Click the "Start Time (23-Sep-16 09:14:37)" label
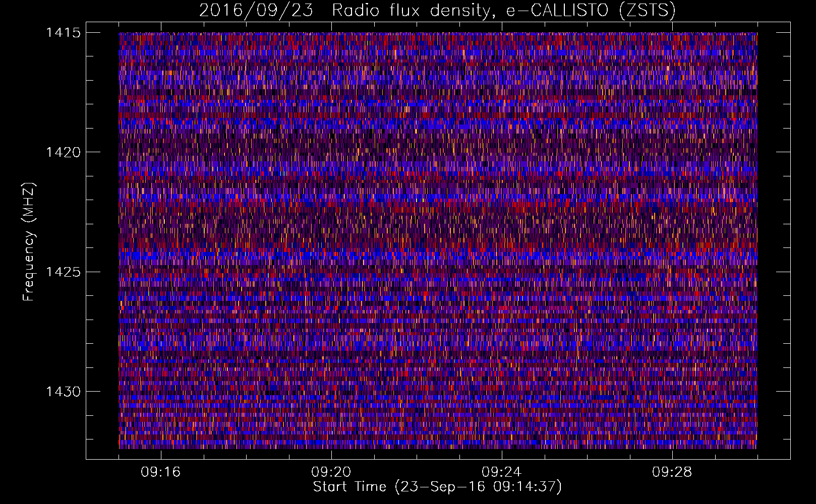The image size is (816, 504). (437, 487)
